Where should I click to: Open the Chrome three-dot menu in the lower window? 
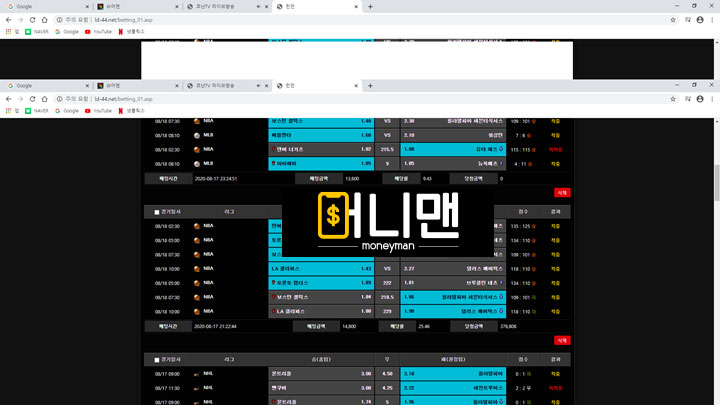coord(710,100)
